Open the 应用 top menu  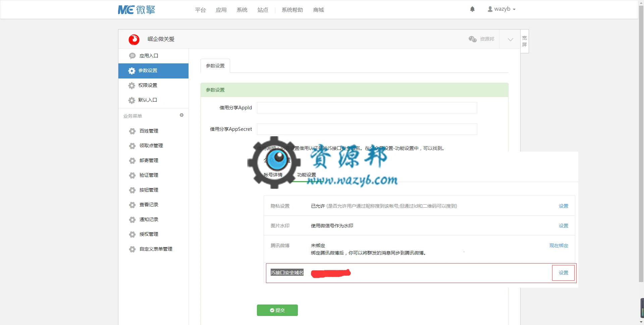pos(221,10)
